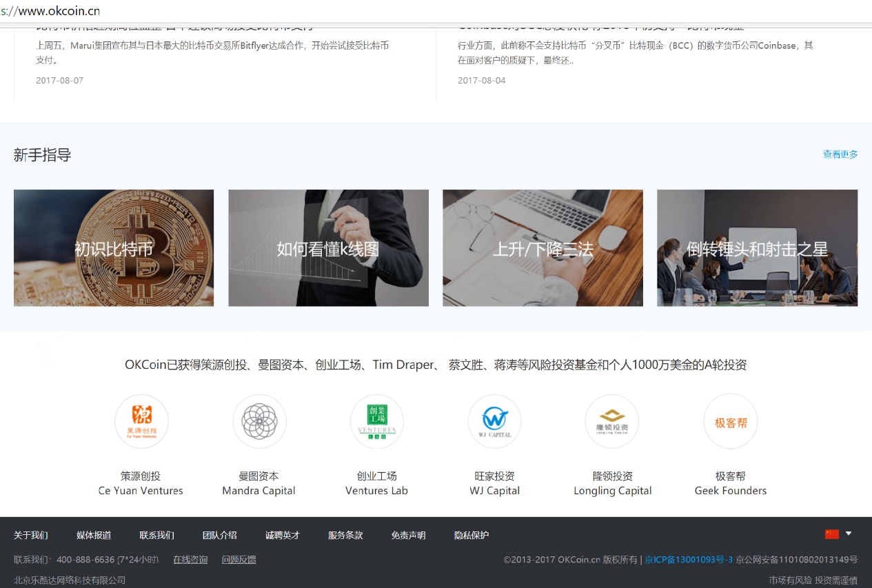Image resolution: width=872 pixels, height=588 pixels.
Task: Click the WJ Capital blue logo
Action: point(494,421)
